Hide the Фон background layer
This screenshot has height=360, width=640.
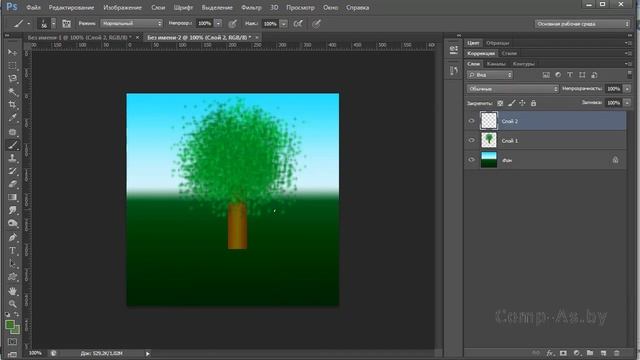[x=471, y=160]
